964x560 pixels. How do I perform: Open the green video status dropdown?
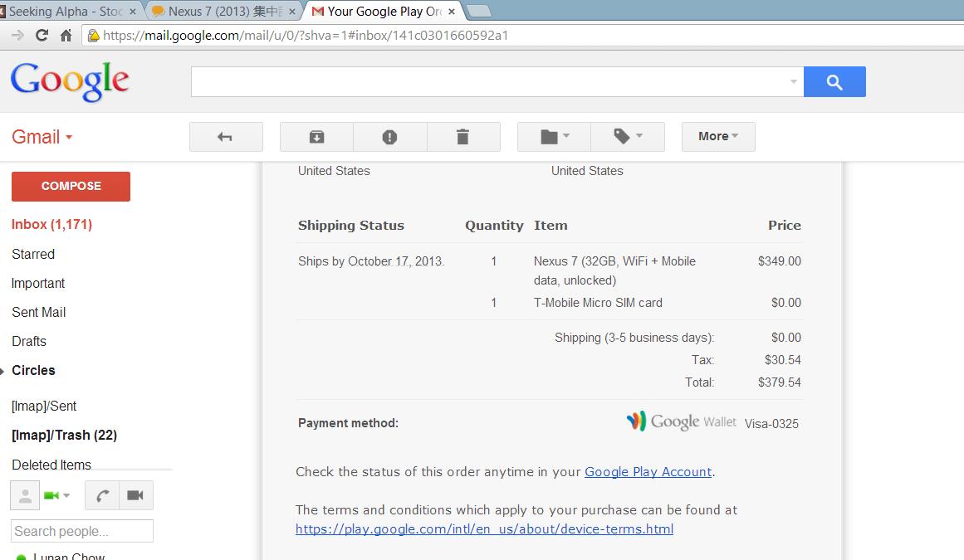(x=56, y=495)
